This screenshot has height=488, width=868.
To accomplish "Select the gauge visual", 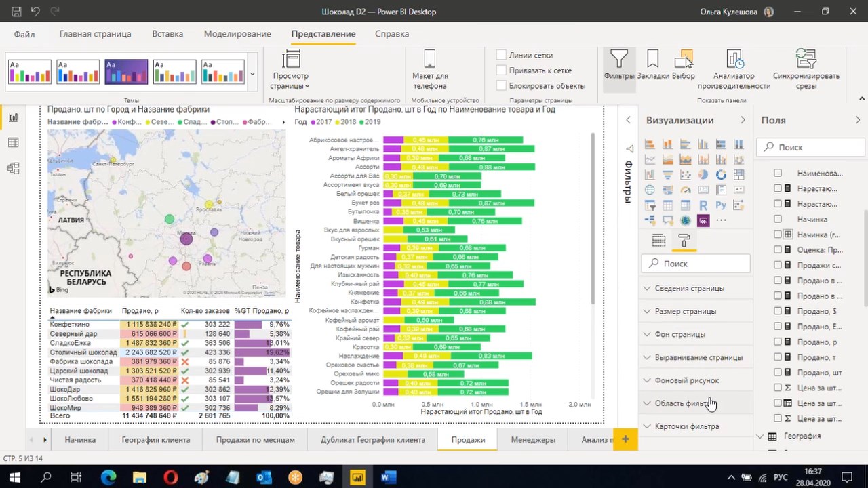I will (686, 190).
